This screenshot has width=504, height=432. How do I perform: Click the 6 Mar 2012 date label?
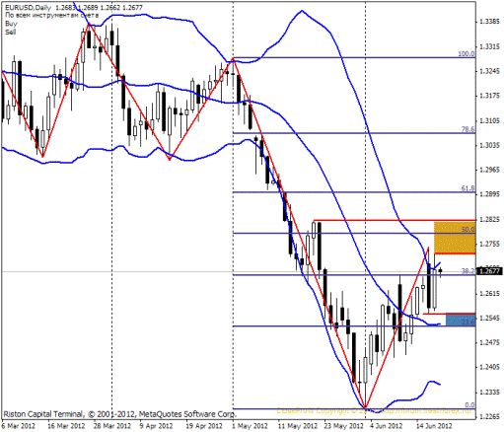19,426
